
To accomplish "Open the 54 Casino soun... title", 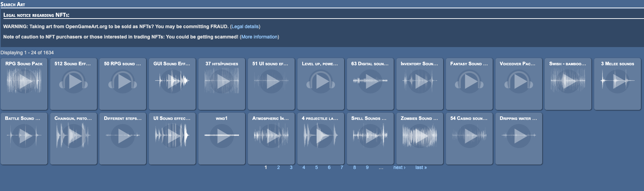I will click(469, 118).
